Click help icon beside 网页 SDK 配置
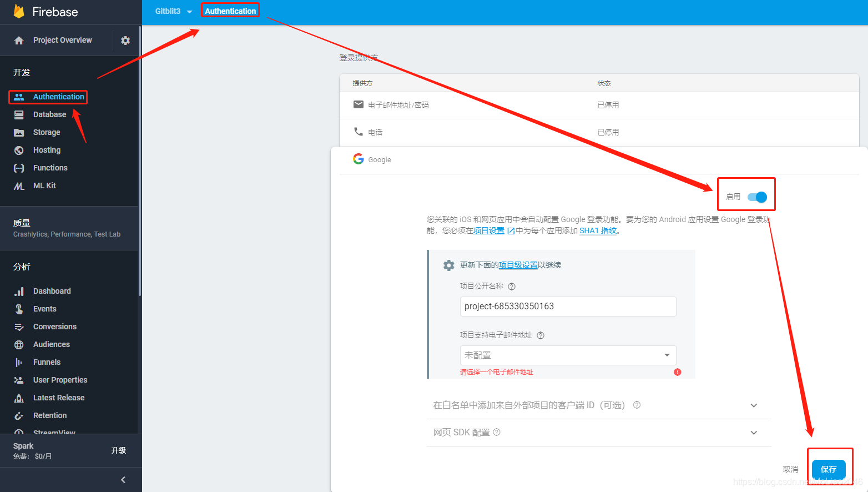 (497, 432)
